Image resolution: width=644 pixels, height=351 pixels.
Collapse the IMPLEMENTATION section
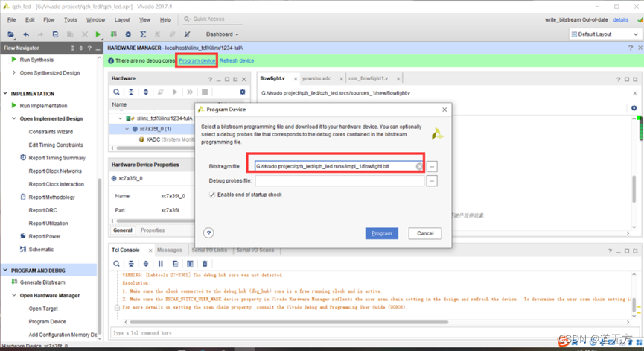5,94
